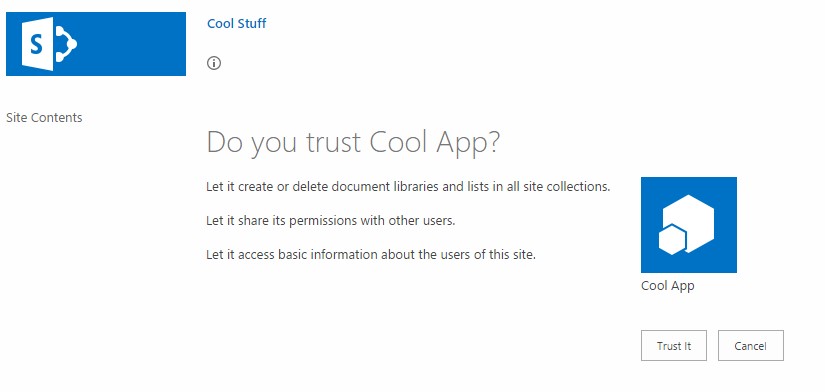Click the access basic information line
This screenshot has height=392, width=825.
tap(371, 255)
